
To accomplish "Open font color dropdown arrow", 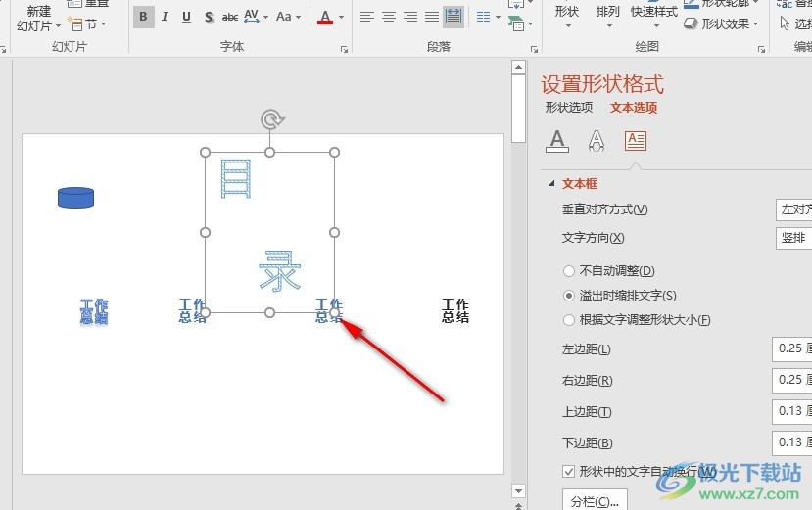I will (341, 17).
